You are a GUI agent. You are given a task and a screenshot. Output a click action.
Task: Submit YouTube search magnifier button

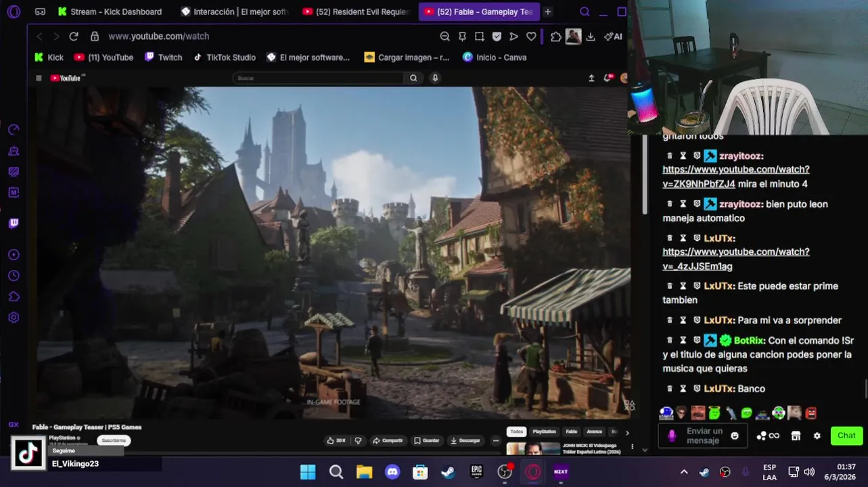[413, 78]
